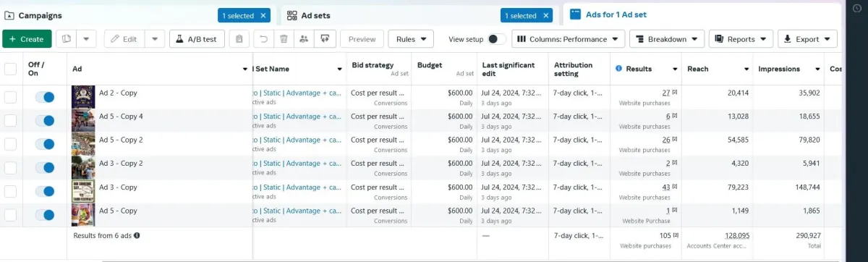Tick the select-all header checkbox

(10, 69)
